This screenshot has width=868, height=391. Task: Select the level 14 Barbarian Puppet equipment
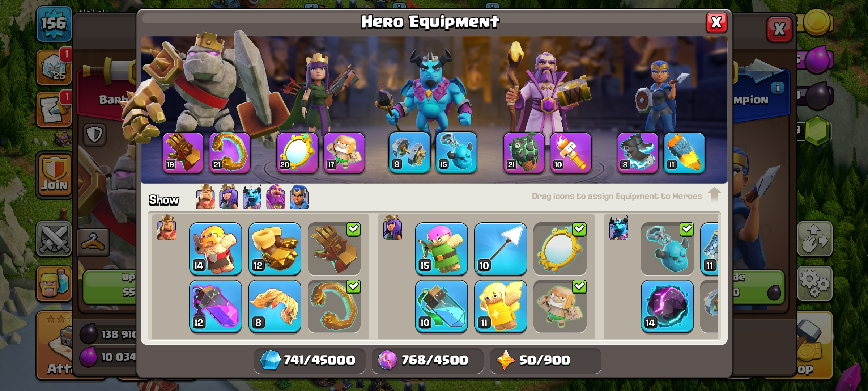pos(216,249)
